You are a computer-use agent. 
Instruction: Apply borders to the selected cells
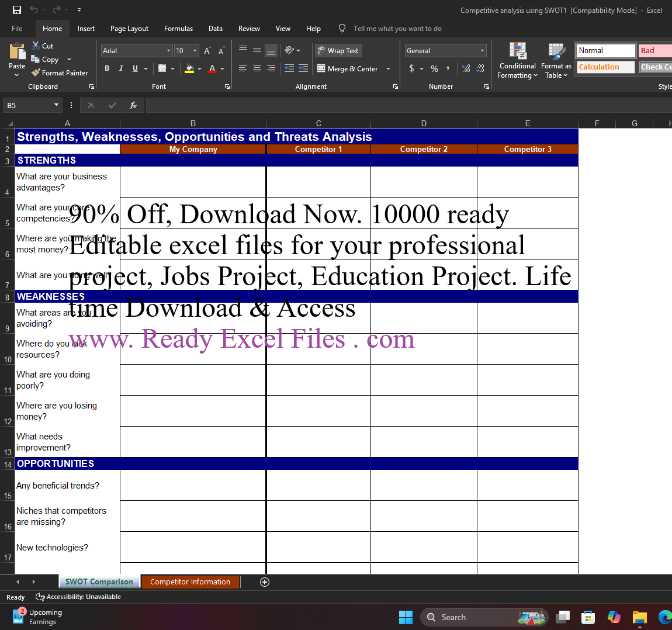pyautogui.click(x=162, y=68)
